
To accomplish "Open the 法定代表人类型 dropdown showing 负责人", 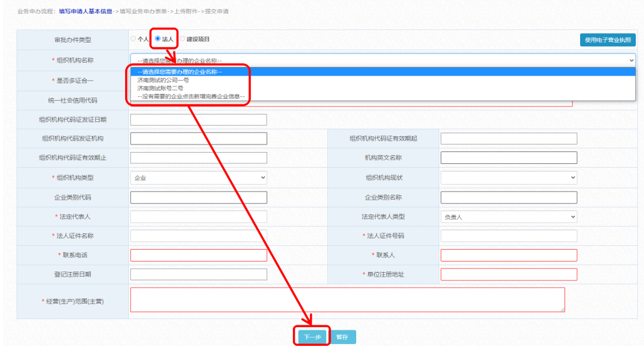I will point(509,216).
